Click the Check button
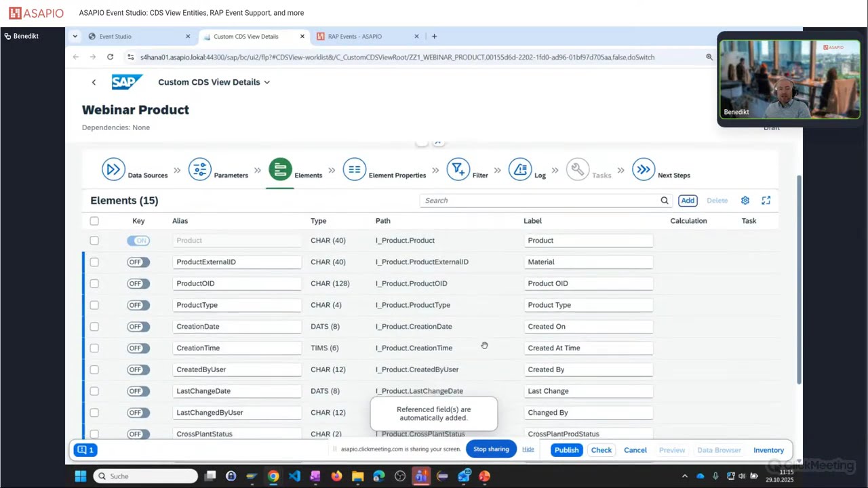This screenshot has width=868, height=488. 601,450
